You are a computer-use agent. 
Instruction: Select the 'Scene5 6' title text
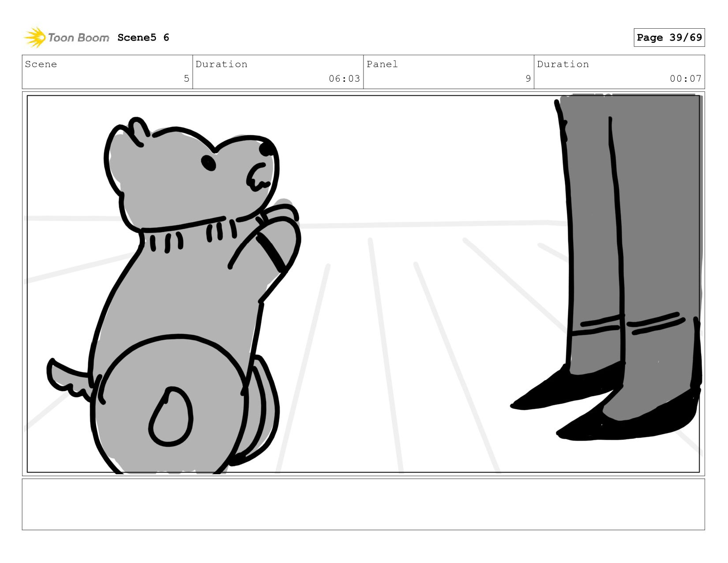point(143,38)
